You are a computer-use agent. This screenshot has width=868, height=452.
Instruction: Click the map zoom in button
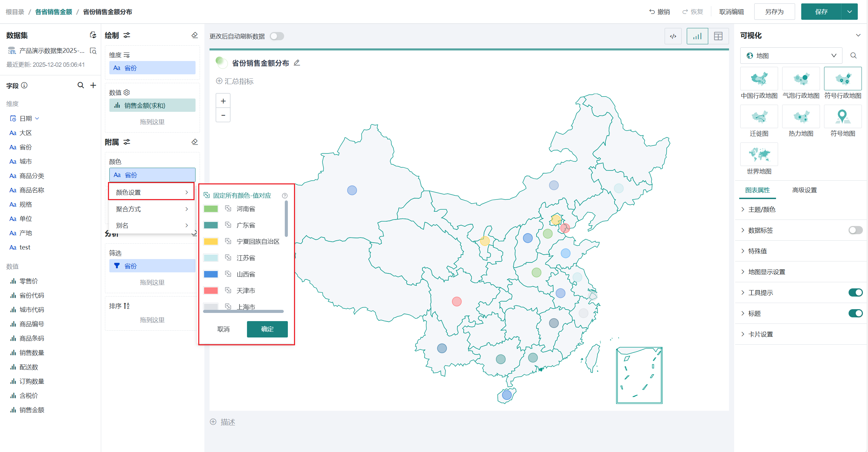(x=223, y=101)
